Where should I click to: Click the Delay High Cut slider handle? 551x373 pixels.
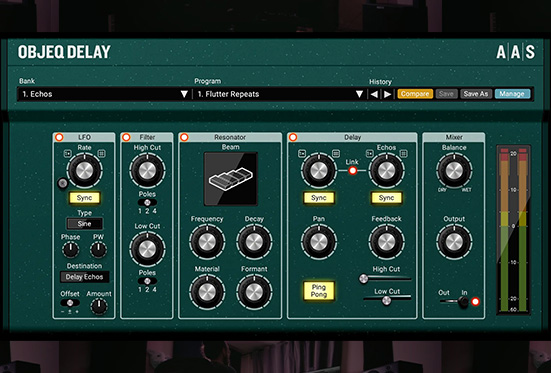coord(364,279)
